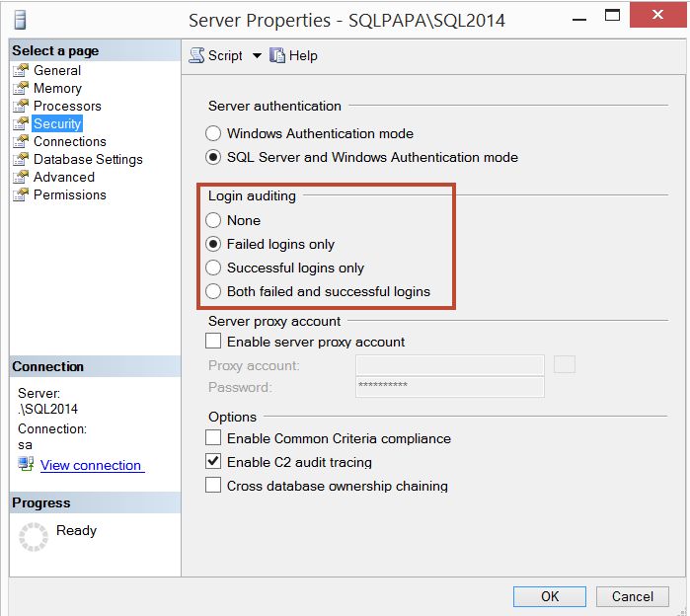Click the Cancel button
Viewport: 690px width, 616px height.
tap(633, 596)
